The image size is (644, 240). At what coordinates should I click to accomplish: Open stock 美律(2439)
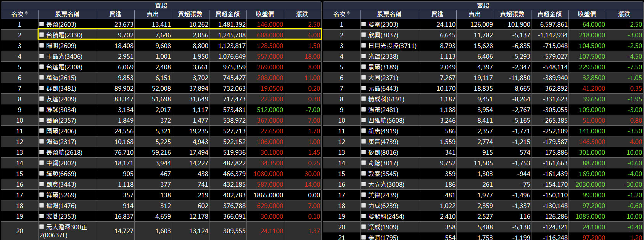pos(383,195)
